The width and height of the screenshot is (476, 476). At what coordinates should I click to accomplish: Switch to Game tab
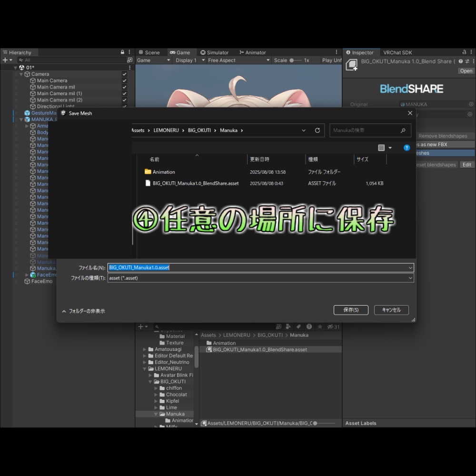click(180, 52)
